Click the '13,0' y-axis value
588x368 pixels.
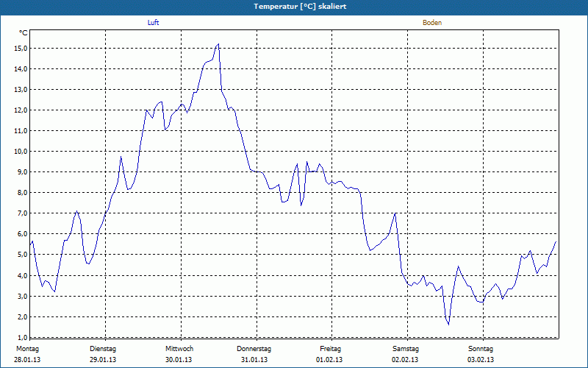click(21, 89)
